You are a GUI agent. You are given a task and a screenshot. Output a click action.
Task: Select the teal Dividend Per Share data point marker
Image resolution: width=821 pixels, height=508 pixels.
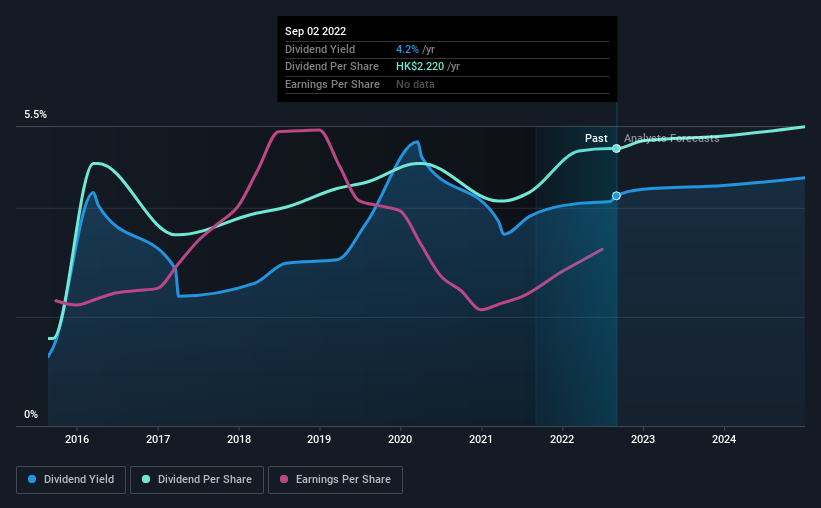pyautogui.click(x=616, y=149)
